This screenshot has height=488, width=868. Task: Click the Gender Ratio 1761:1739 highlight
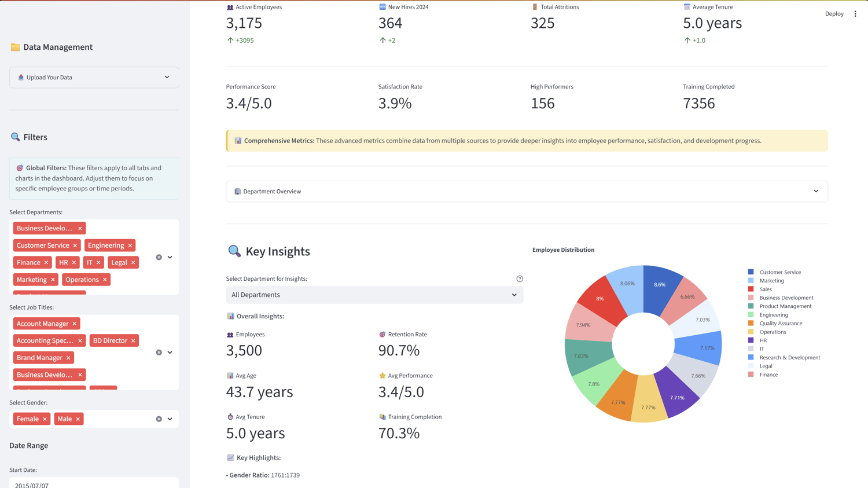point(263,475)
